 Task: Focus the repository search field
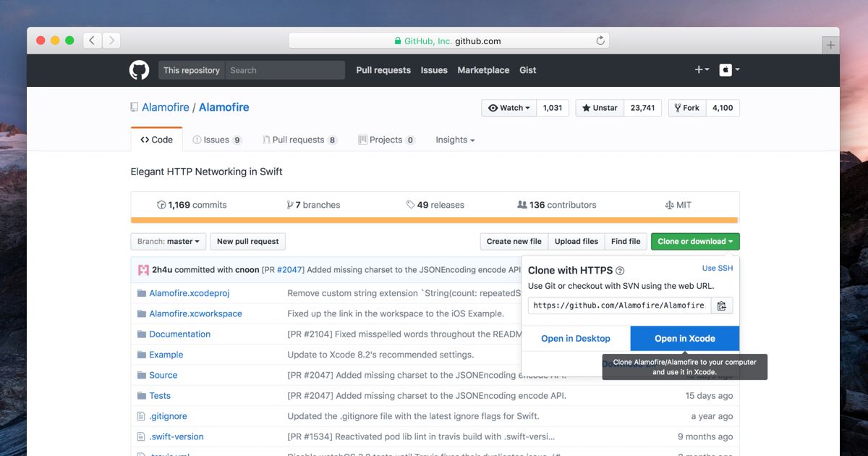285,70
